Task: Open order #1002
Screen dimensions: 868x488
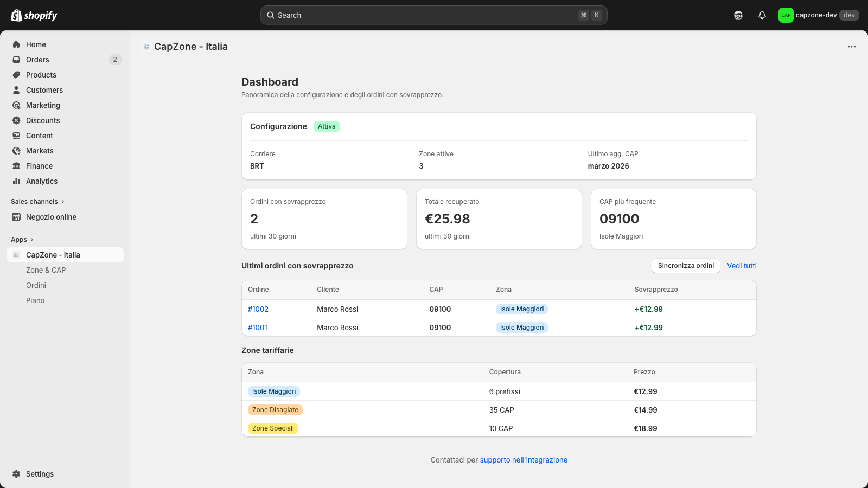Action: tap(258, 309)
